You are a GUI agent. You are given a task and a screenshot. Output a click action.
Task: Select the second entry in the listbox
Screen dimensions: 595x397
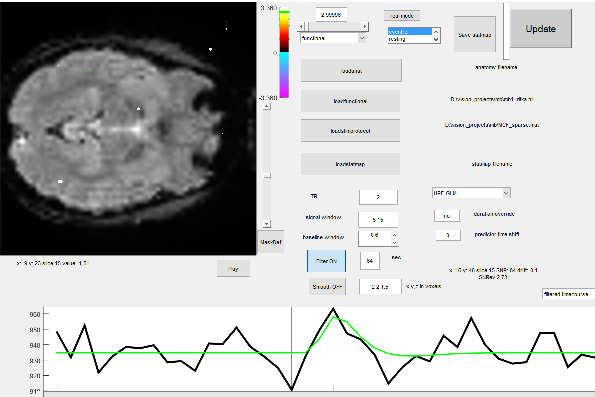pos(410,39)
